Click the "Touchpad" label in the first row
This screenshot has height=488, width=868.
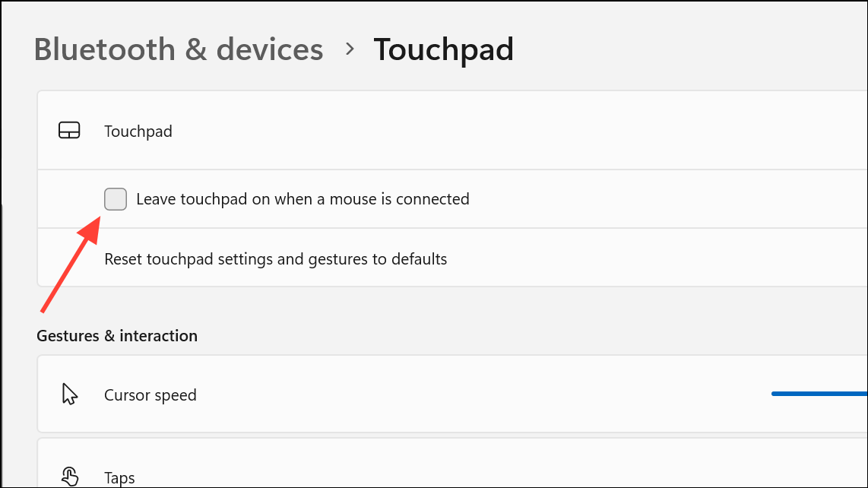coord(138,131)
